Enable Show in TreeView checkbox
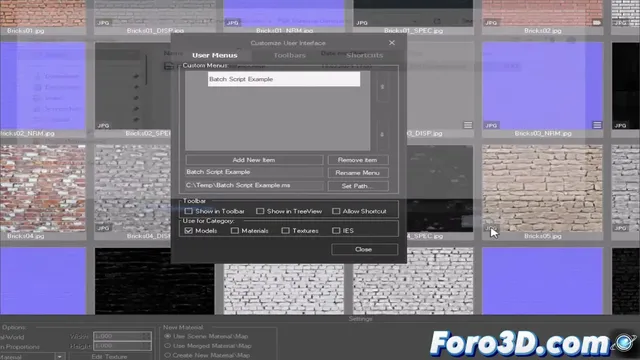 coord(260,211)
